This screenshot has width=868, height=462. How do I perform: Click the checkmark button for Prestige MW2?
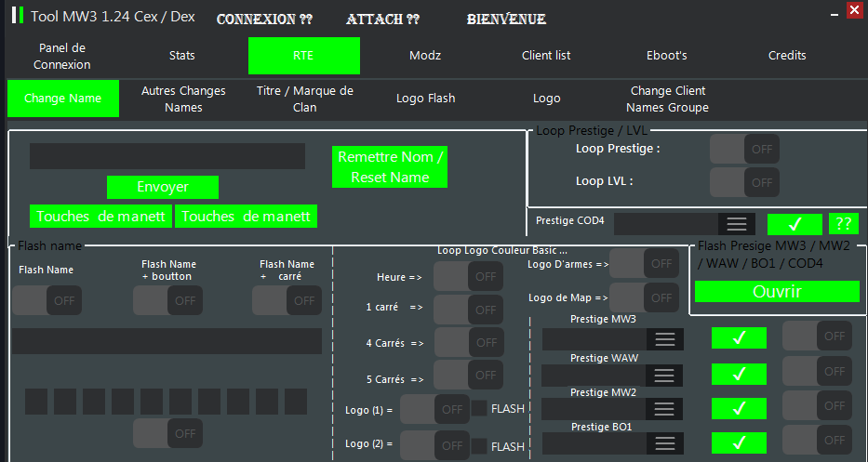pyautogui.click(x=739, y=408)
